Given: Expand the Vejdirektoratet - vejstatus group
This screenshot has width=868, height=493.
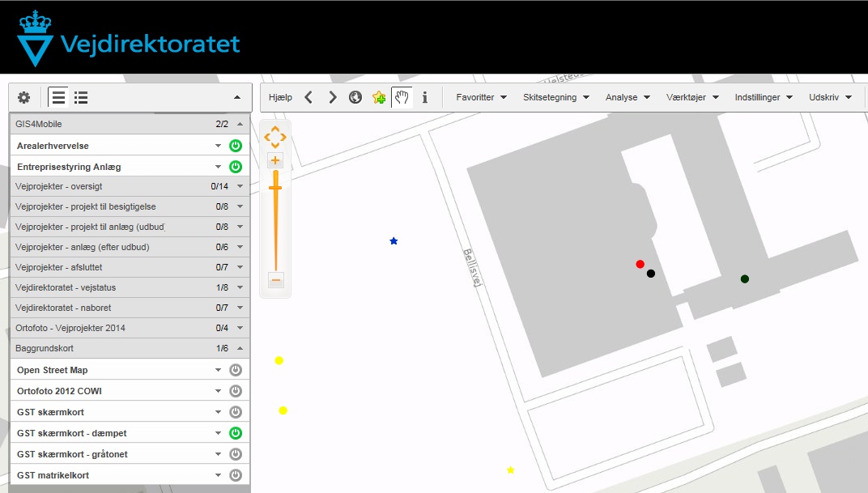Looking at the screenshot, I should (240, 287).
